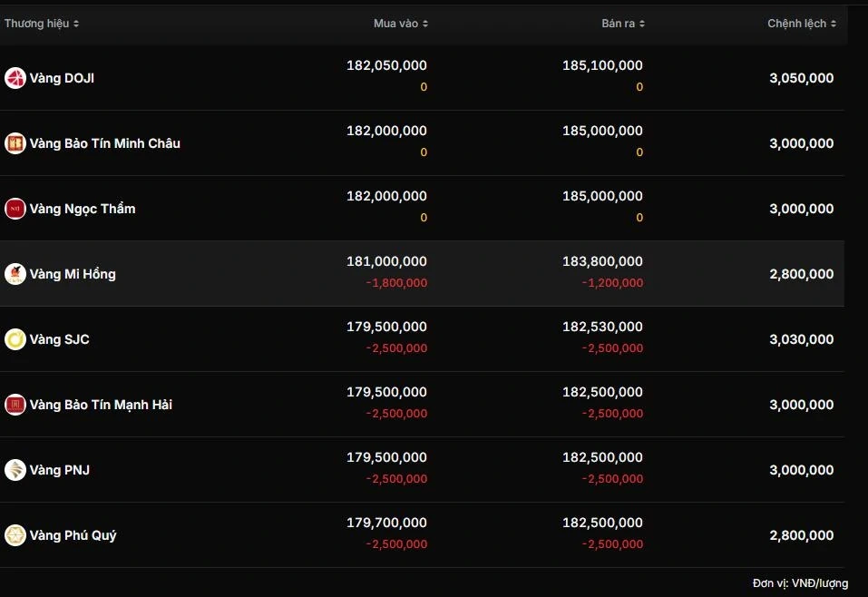Click Vàng Ngọc Thẩm difference value 3,000,000

point(801,209)
